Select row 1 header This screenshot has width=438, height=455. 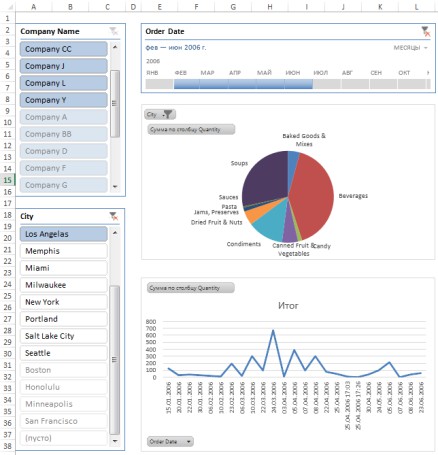click(x=7, y=18)
